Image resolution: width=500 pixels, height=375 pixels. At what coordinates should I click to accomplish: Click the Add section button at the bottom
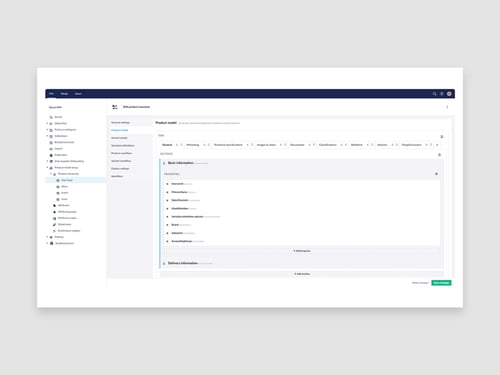tap(302, 274)
